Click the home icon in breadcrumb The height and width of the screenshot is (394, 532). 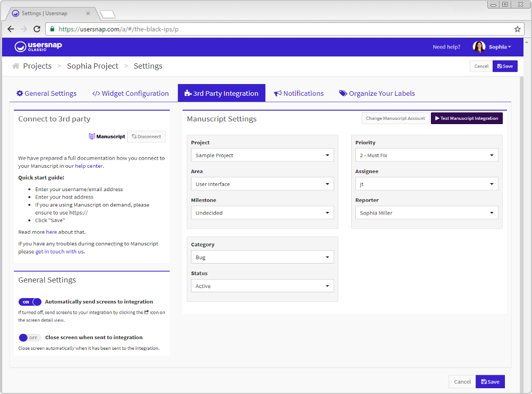(16, 66)
